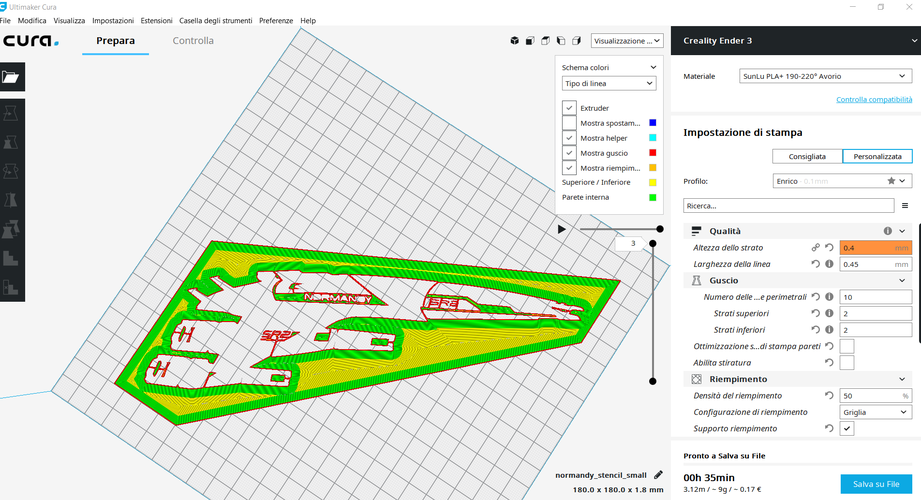
Task: Select the Rotate tool in left toolbar
Action: [x=11, y=171]
